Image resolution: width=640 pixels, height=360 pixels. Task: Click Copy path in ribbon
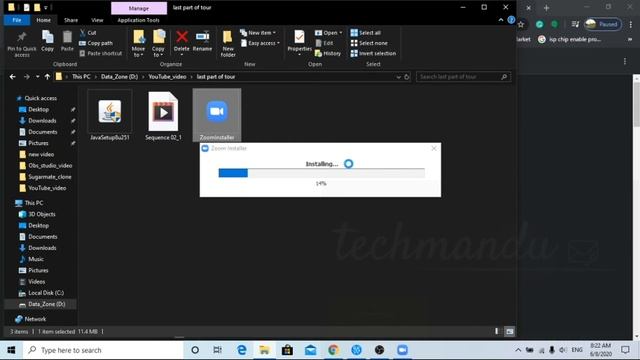(x=96, y=43)
